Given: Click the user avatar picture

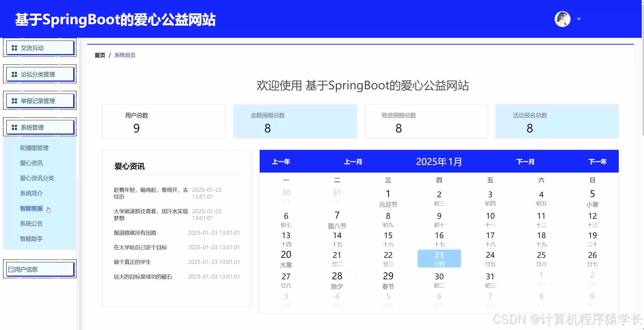Looking at the screenshot, I should [562, 19].
